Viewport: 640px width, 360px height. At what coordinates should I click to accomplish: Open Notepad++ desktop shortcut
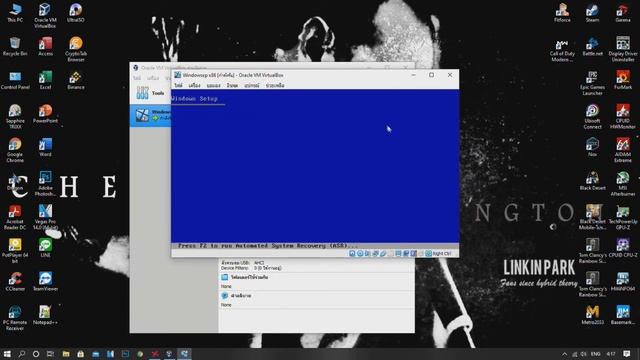[45, 315]
